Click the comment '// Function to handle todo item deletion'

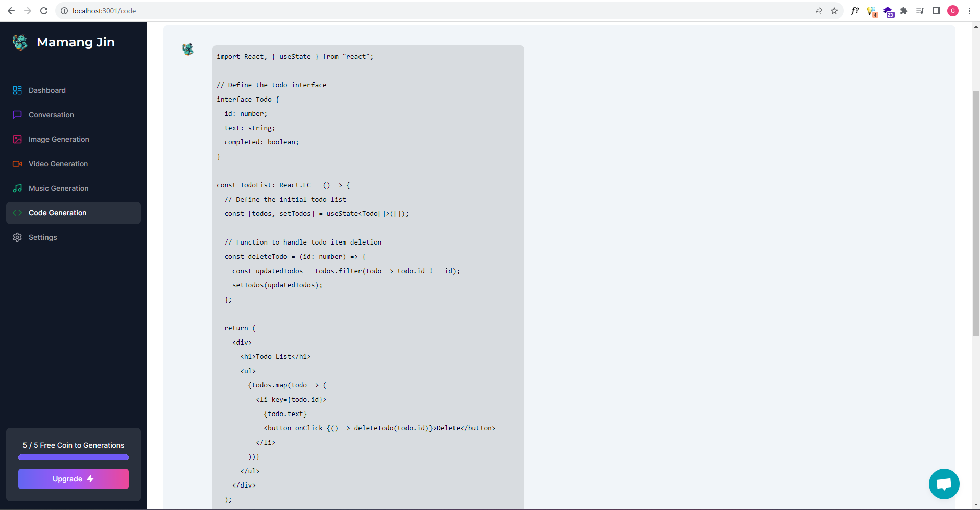tap(303, 242)
